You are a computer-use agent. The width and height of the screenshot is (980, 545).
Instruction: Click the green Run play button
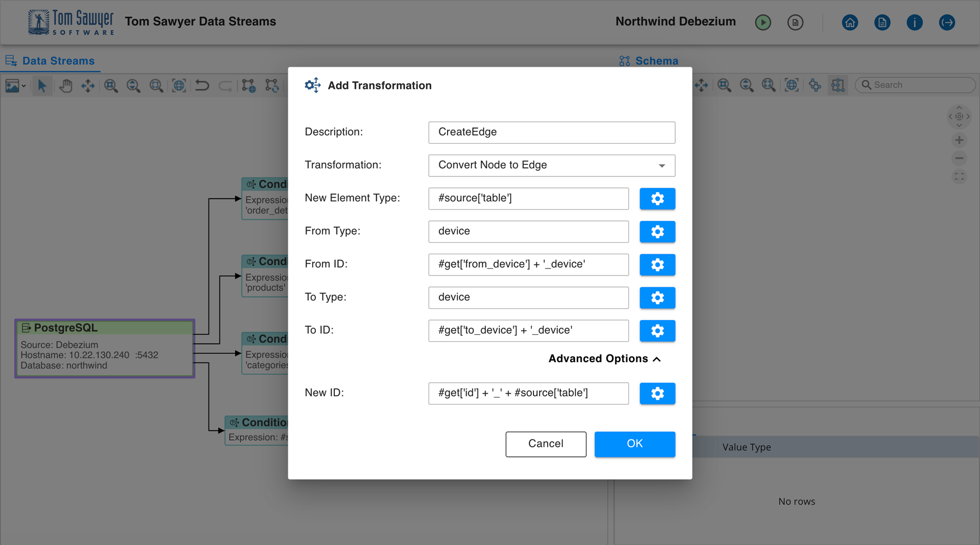(763, 22)
